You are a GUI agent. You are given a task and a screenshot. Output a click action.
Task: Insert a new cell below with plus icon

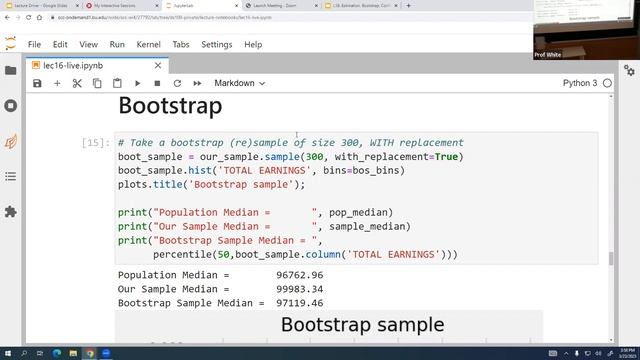[x=57, y=83]
